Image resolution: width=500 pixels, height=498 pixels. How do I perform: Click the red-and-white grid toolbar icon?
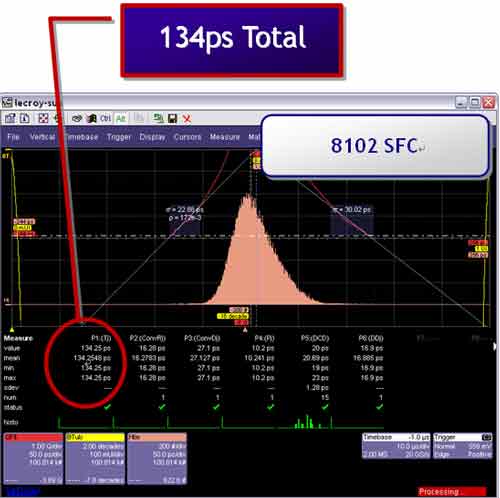(x=43, y=118)
